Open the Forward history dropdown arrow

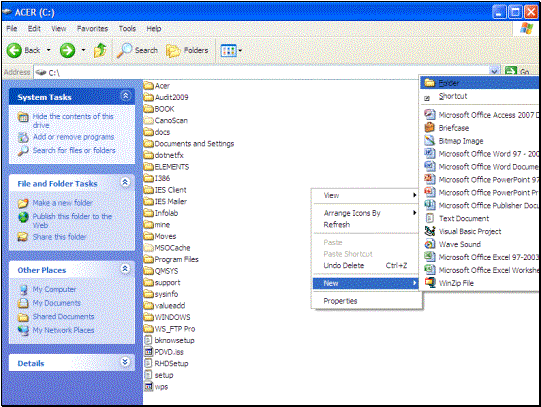tap(83, 50)
